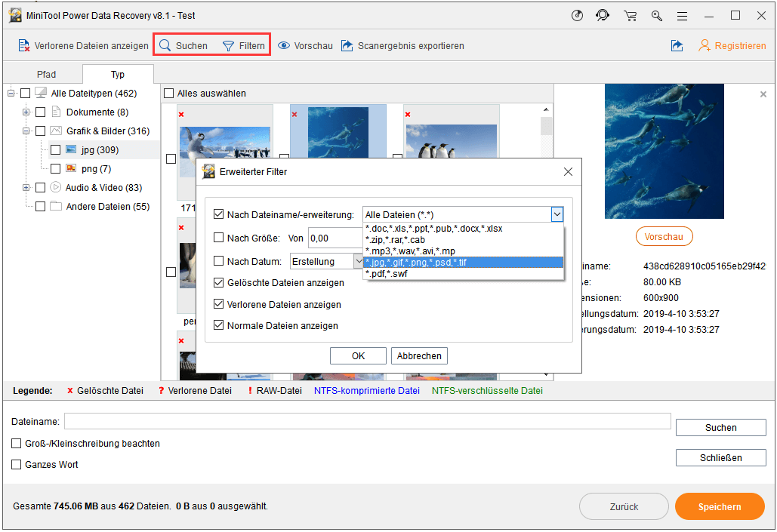Enable Nach Größe filtering
Viewport: 777px width, 532px height.
click(x=219, y=237)
